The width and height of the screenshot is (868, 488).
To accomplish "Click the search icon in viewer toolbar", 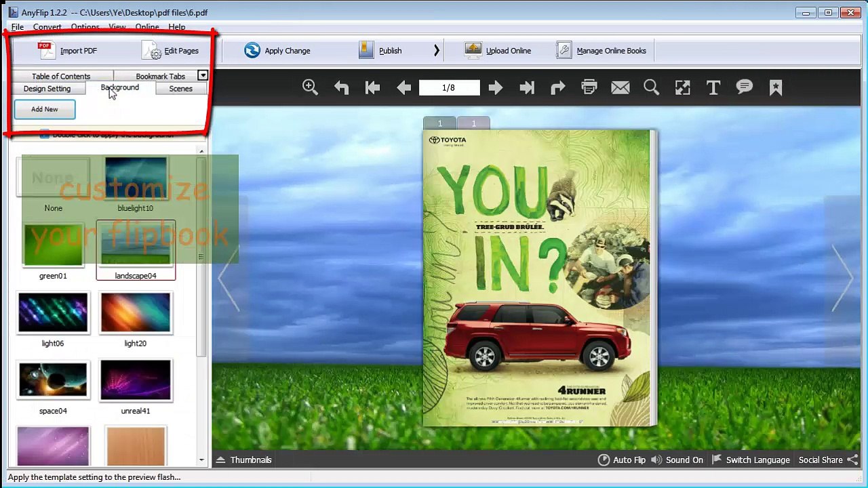I will click(651, 87).
